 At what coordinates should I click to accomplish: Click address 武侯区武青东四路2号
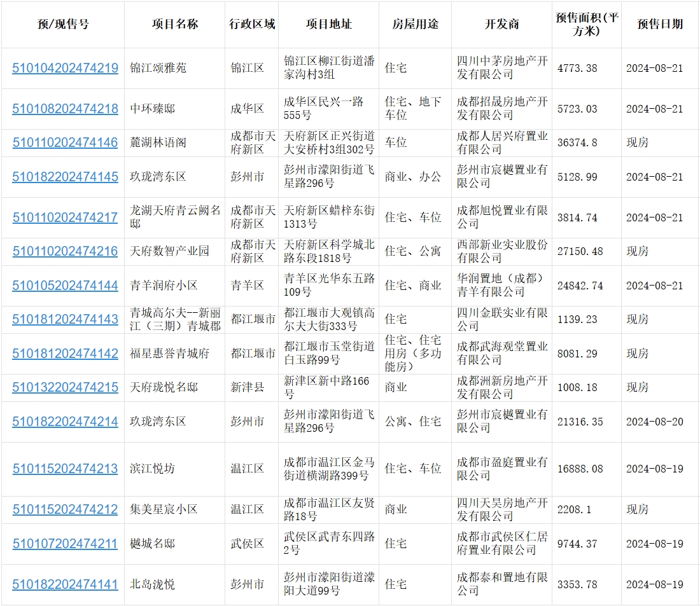tap(329, 544)
